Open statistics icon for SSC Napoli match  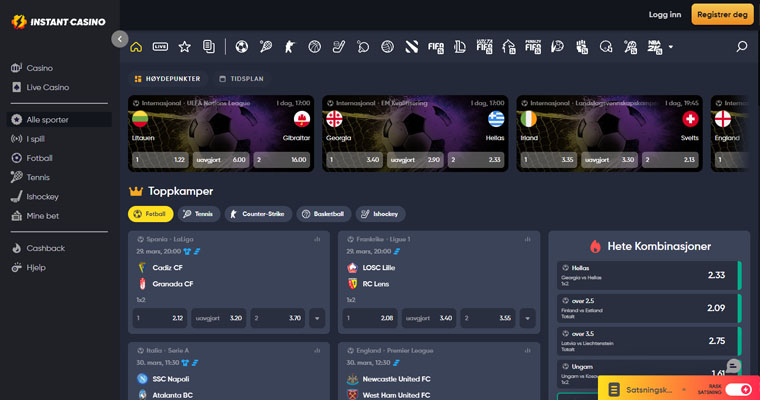(317, 351)
